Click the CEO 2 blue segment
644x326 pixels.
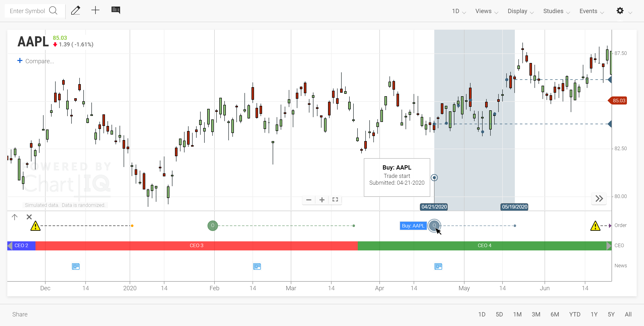tap(21, 246)
